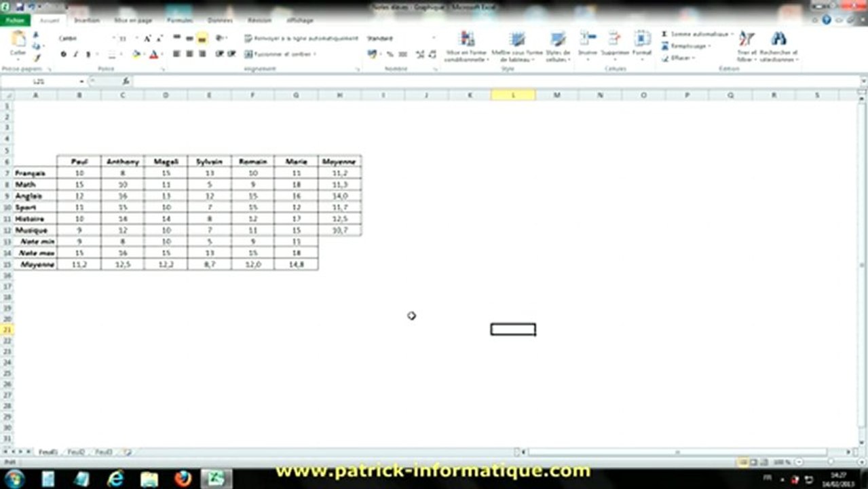Open the Name Box dropdown arrow

pyautogui.click(x=82, y=81)
